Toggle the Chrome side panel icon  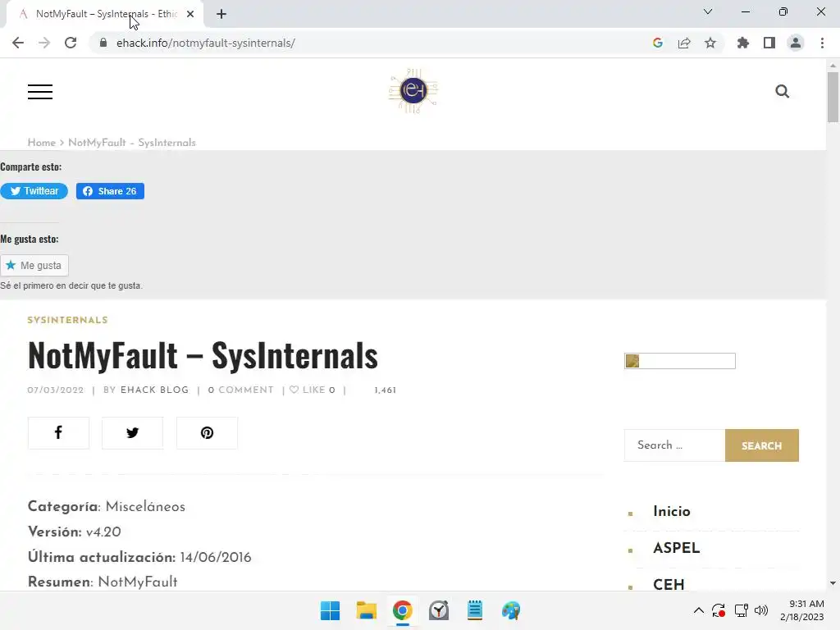pyautogui.click(x=769, y=43)
